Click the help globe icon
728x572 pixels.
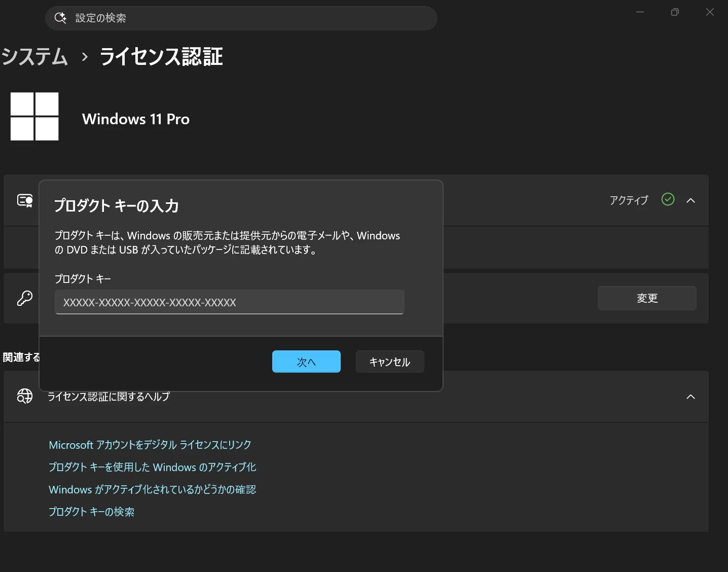pos(25,396)
